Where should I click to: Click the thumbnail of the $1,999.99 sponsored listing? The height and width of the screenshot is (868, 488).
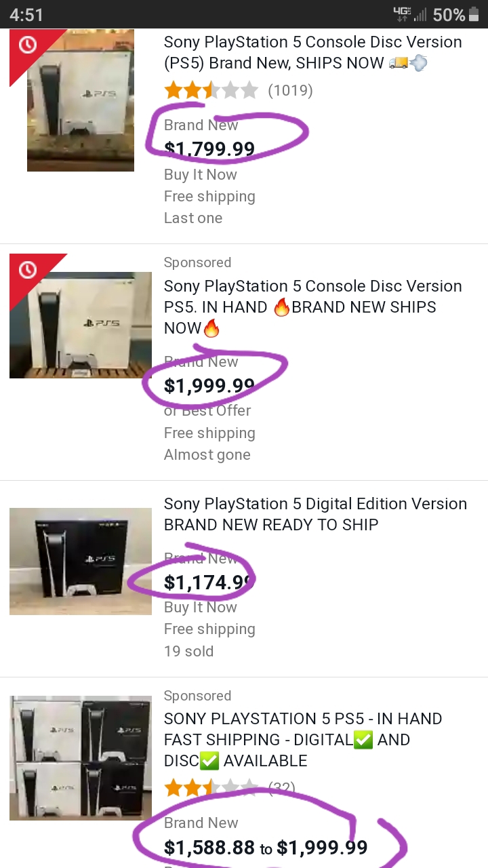coord(80,324)
